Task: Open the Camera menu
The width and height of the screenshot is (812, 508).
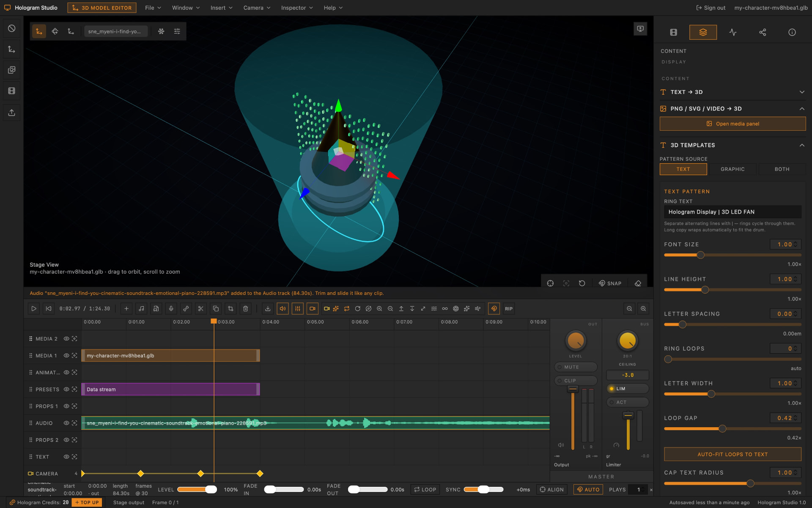Action: click(257, 8)
